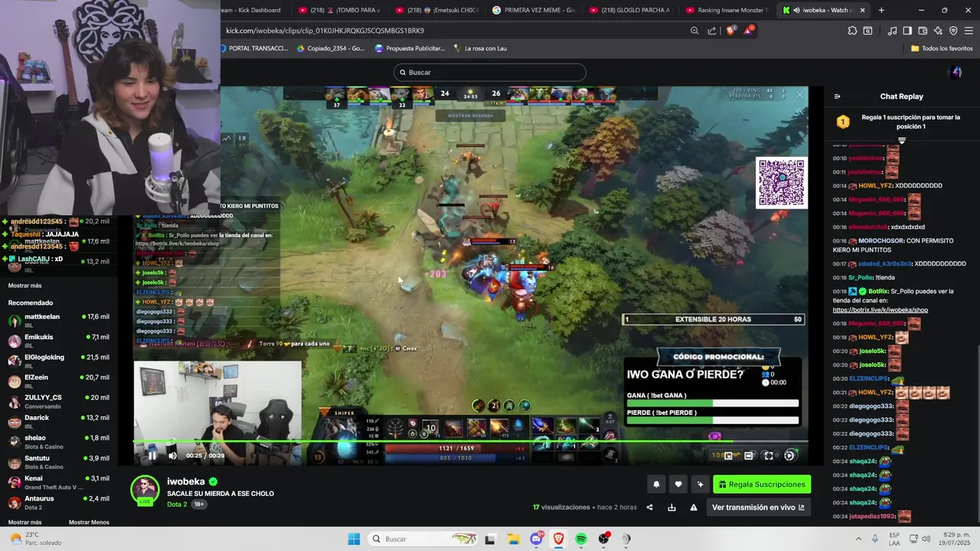Open iwobeka channel name link
980x551 pixels.
[x=186, y=481]
